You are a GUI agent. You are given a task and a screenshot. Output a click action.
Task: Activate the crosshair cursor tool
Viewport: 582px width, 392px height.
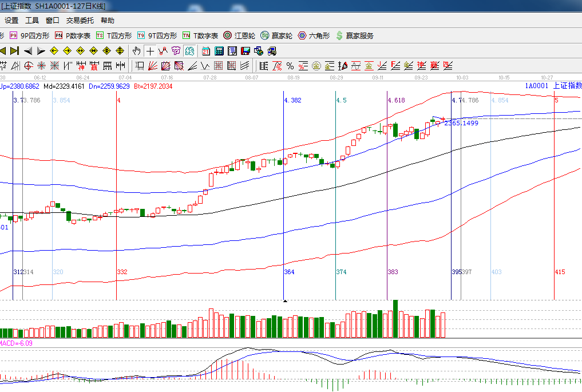[x=150, y=50]
